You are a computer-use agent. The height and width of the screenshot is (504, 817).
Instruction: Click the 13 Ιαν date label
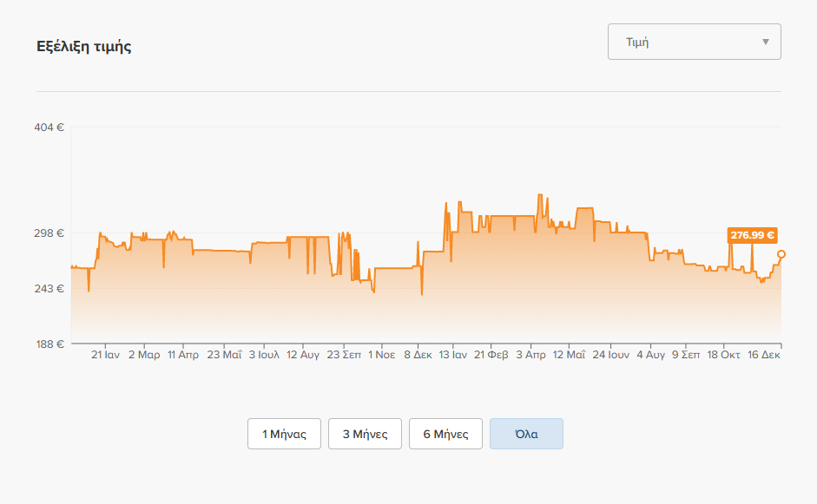point(453,355)
